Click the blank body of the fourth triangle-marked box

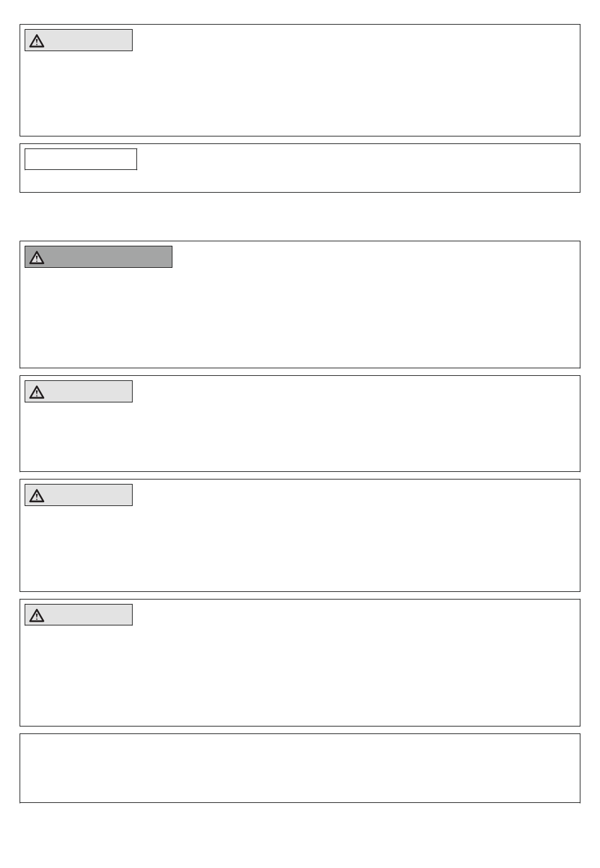point(300,548)
